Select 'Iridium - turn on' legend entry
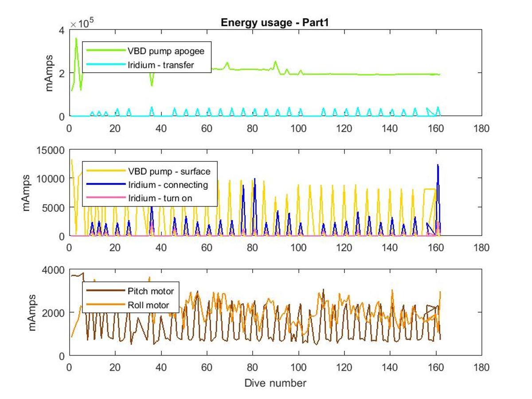Viewport: 532px width, 399px height. 160,198
